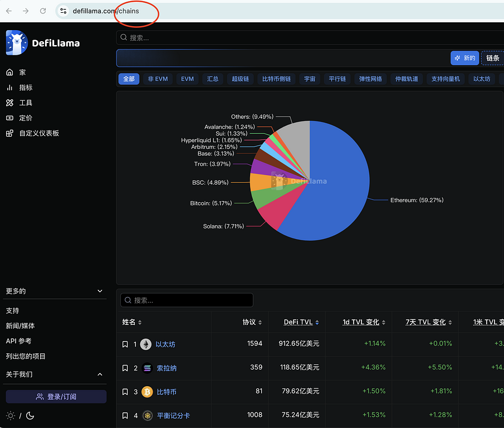
Task: Bookmark the 比特币 row
Action: click(125, 392)
